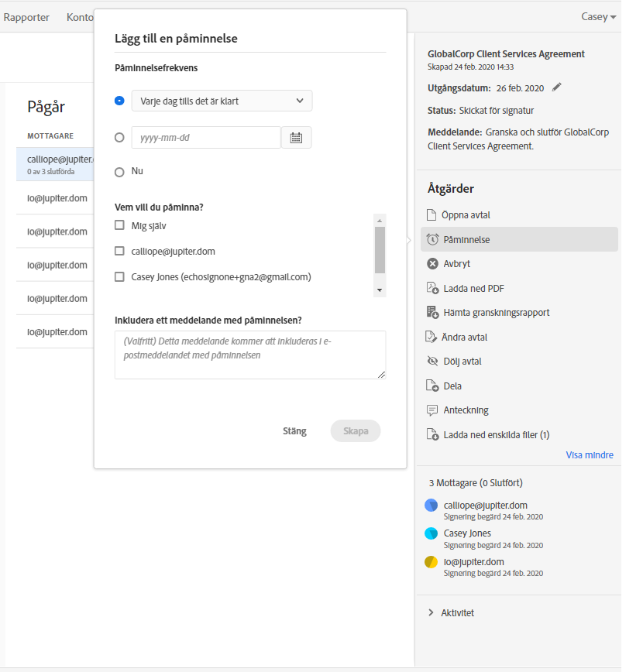Click the calendar date picker icon
The image size is (643, 672).
296,138
